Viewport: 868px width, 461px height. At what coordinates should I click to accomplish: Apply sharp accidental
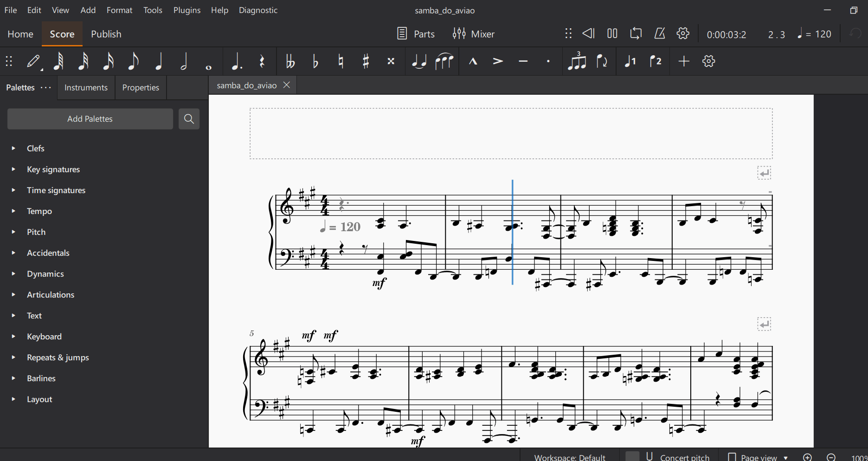(x=366, y=61)
